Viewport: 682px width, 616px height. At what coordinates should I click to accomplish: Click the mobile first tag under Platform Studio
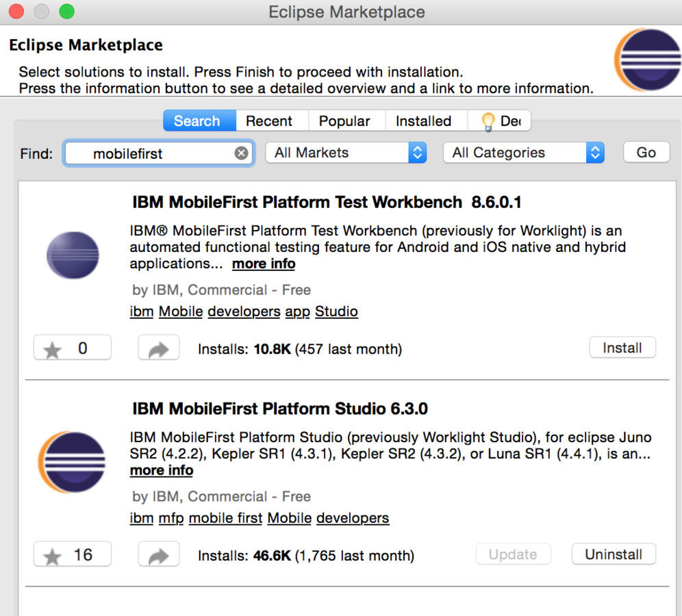point(226,517)
